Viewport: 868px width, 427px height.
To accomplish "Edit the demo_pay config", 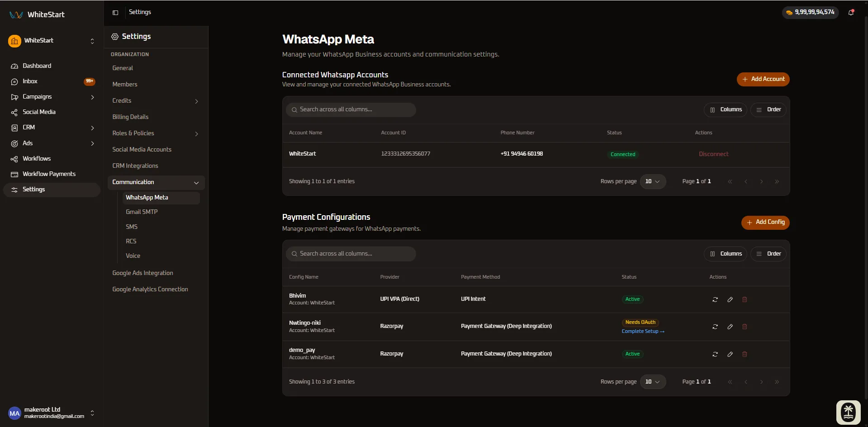I will coord(730,354).
